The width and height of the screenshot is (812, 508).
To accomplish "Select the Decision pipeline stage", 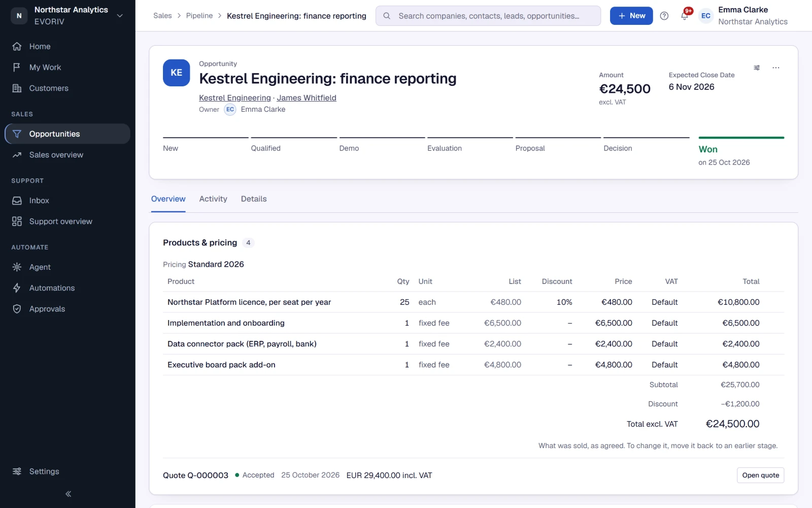I will tap(647, 145).
